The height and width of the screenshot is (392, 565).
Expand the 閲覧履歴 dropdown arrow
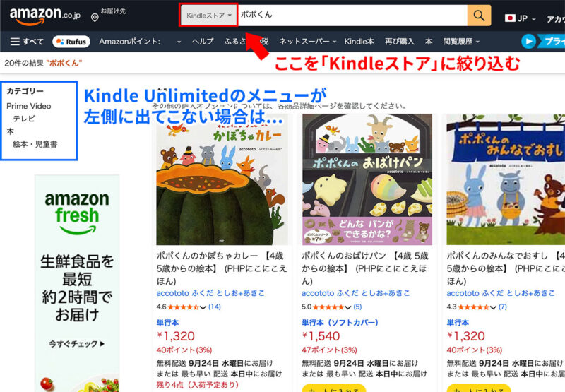(478, 42)
